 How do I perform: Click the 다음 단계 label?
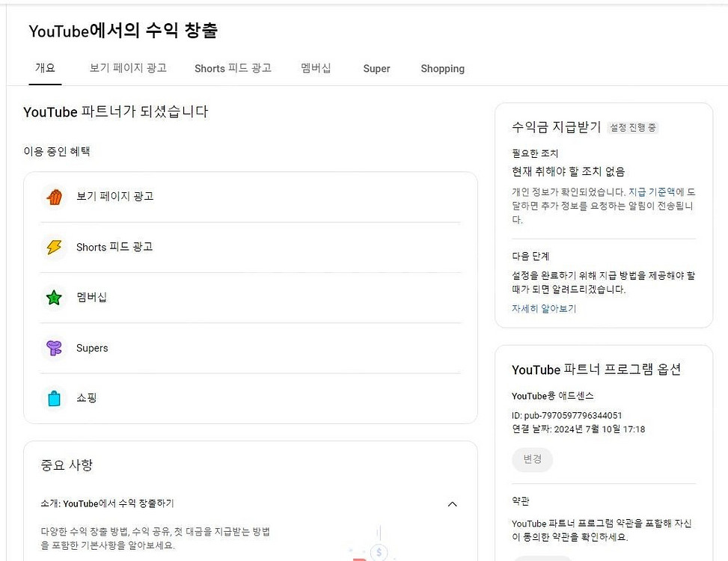[530, 256]
